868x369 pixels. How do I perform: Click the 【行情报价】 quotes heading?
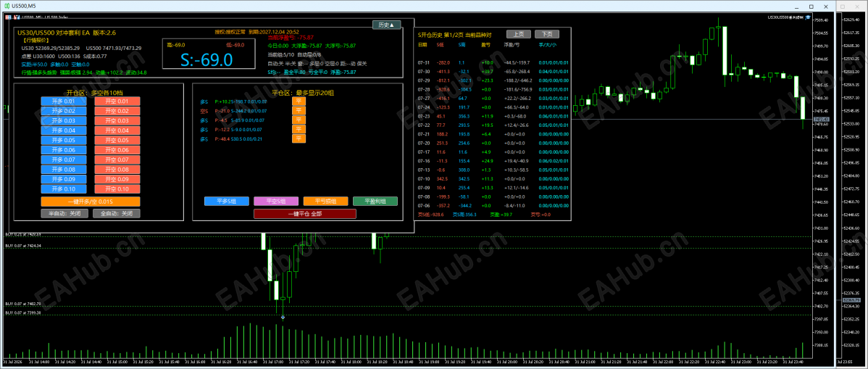35,40
